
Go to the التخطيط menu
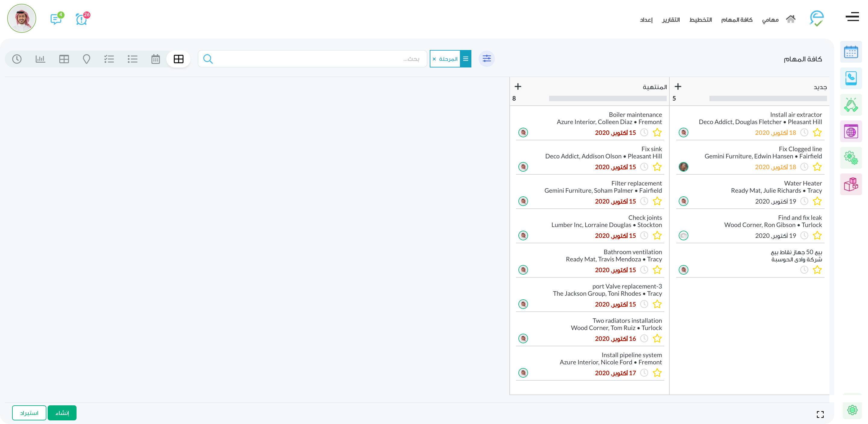coord(700,20)
